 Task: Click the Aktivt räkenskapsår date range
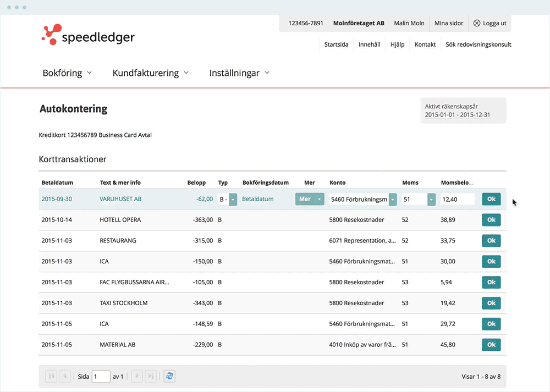click(x=458, y=115)
